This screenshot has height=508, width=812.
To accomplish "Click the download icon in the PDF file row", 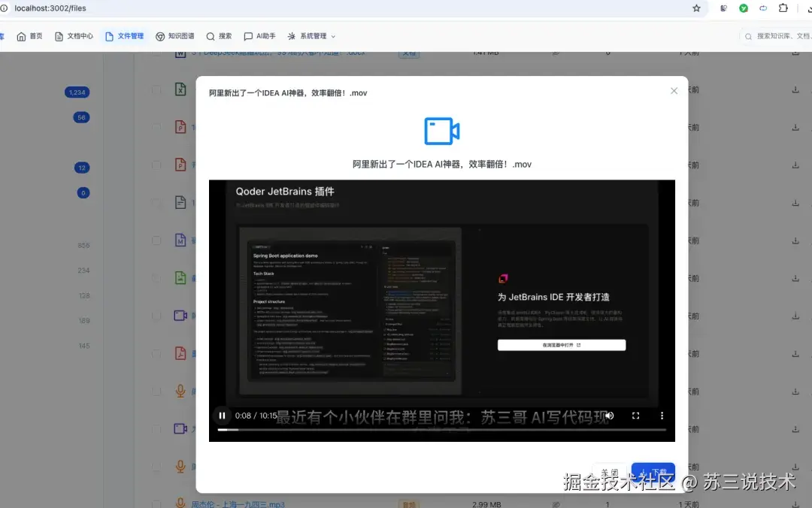I will pos(795,354).
